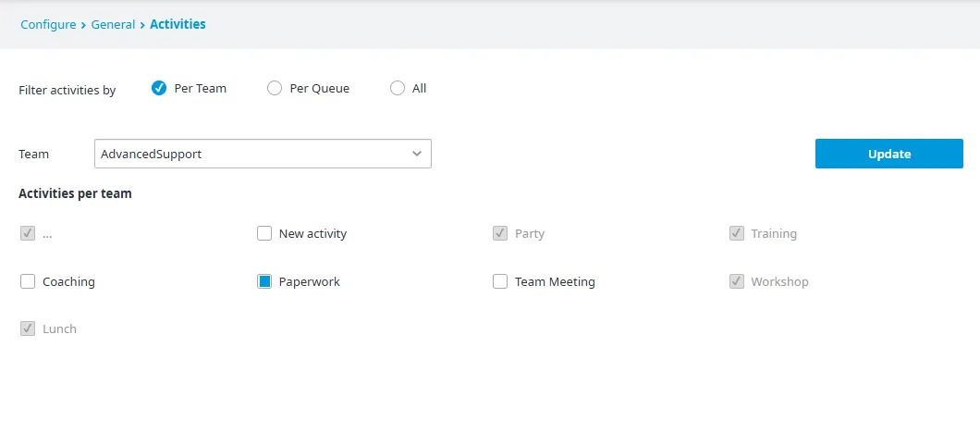Viewport: 980px width, 434px height.
Task: Click the Filter activities by label
Action: click(67, 90)
